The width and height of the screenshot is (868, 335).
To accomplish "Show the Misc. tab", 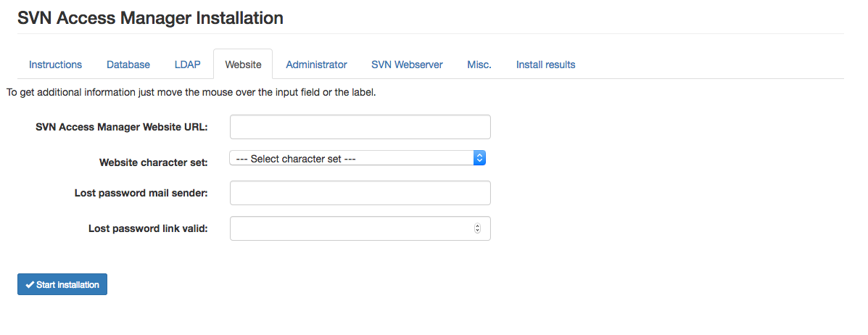I will tap(479, 65).
